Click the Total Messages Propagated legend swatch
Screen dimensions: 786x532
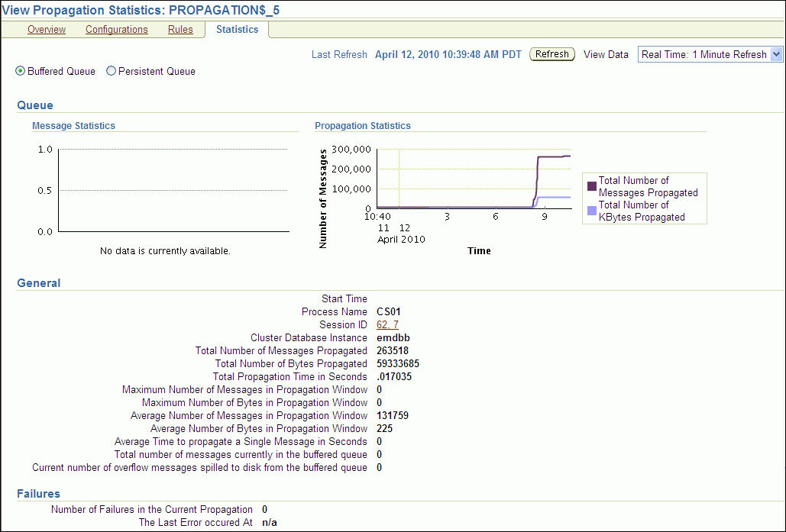tap(591, 186)
